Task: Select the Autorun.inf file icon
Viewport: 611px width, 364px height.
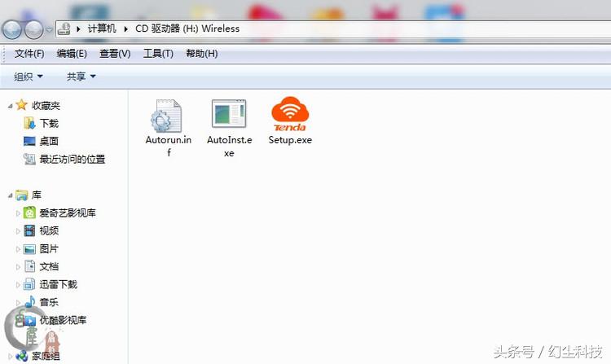Action: tap(169, 116)
